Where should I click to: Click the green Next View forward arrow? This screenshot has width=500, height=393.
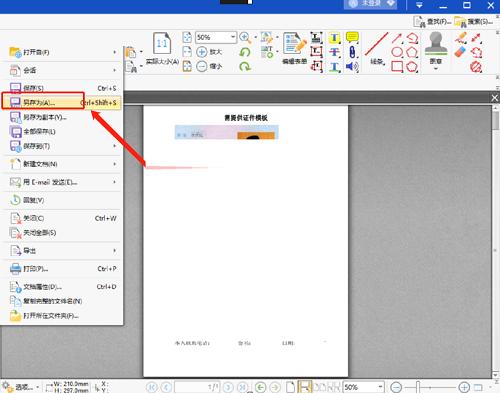point(275,387)
